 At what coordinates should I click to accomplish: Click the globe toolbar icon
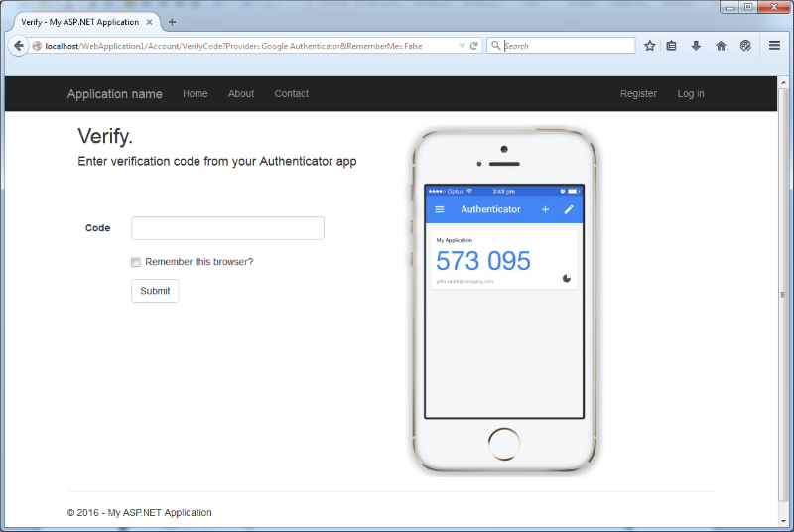pyautogui.click(x=745, y=46)
